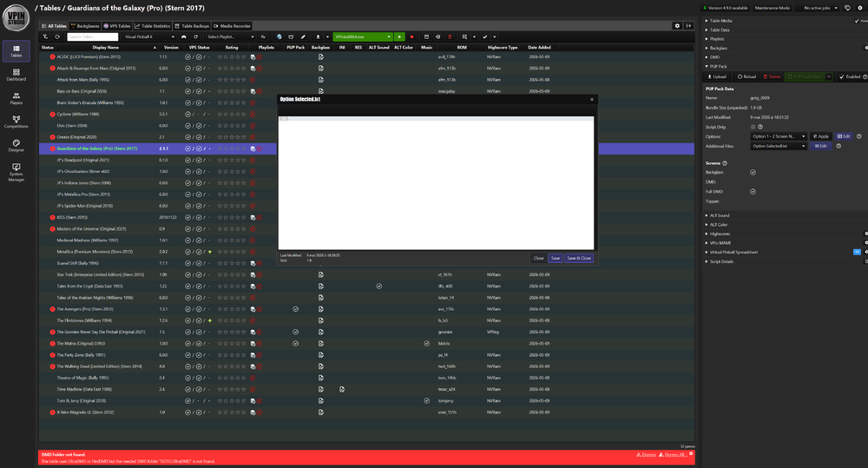Open the System Manager sidebar section
This screenshot has height=468, width=868.
click(x=16, y=172)
